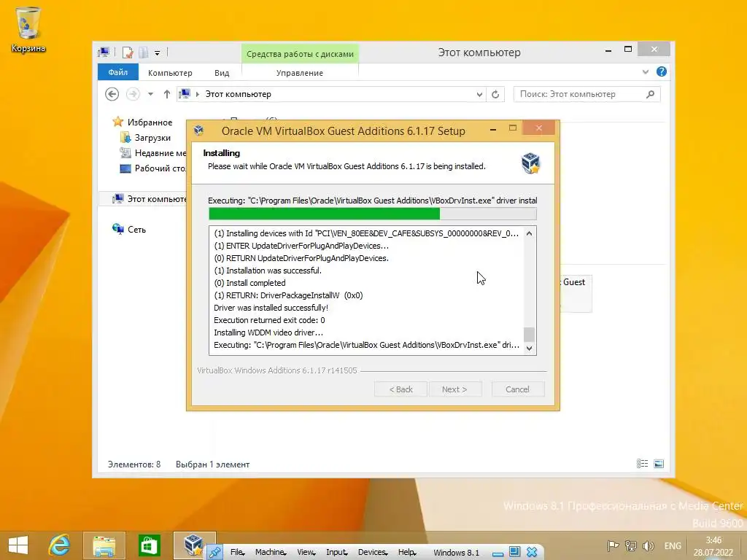Image resolution: width=747 pixels, height=560 pixels.
Task: Click log line '(0) Install completed'
Action: tap(249, 283)
